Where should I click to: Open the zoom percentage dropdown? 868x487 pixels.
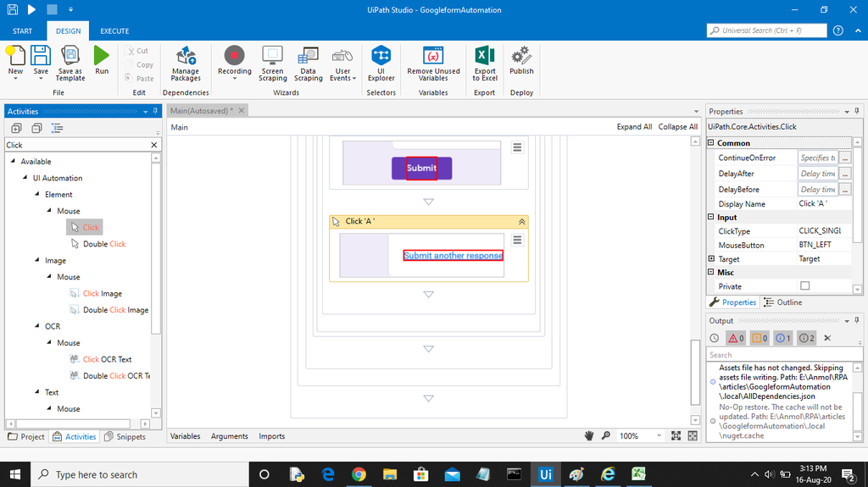pos(659,436)
